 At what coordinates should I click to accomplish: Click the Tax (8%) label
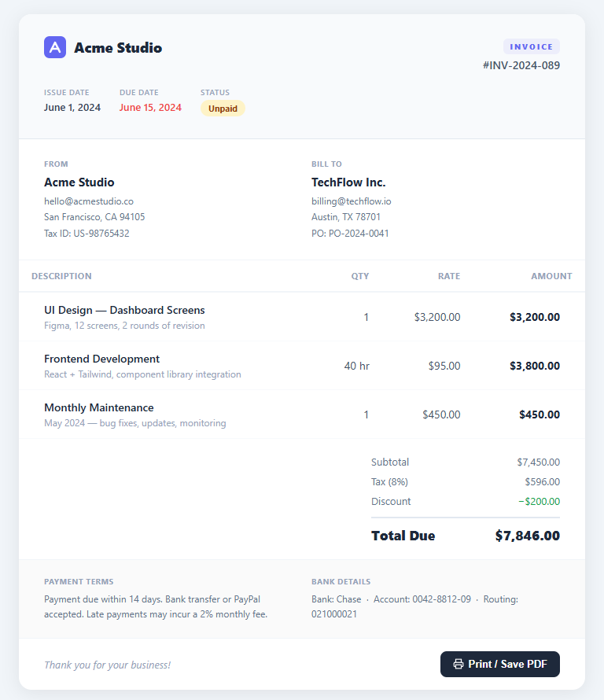(389, 481)
